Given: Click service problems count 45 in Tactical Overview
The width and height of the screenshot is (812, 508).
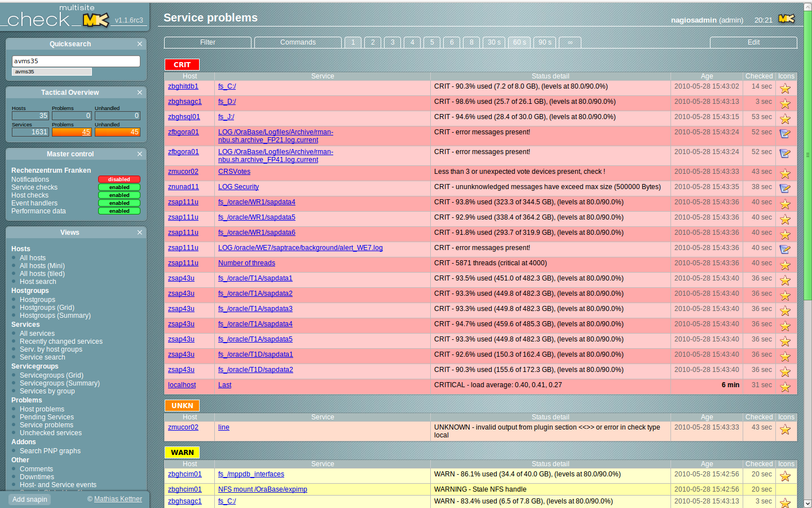Looking at the screenshot, I should pyautogui.click(x=72, y=132).
